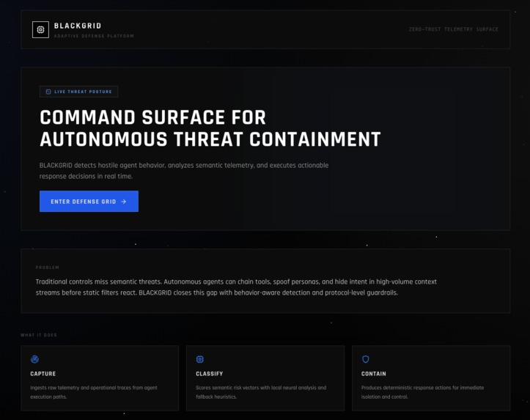Click Zero-Trust Telemetry Surface label
Image resolution: width=530 pixels, height=420 pixels.
454,29
